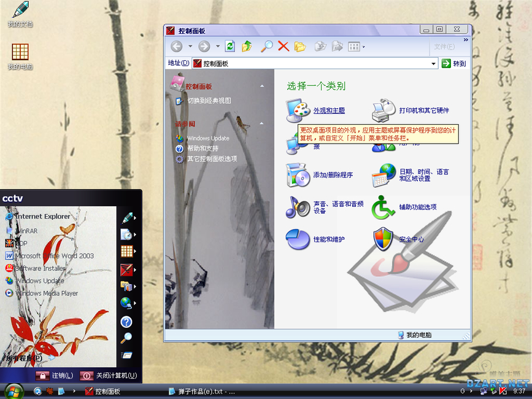532x399 pixels.
Task: Click the 安全中心 shield icon
Action: [x=384, y=239]
